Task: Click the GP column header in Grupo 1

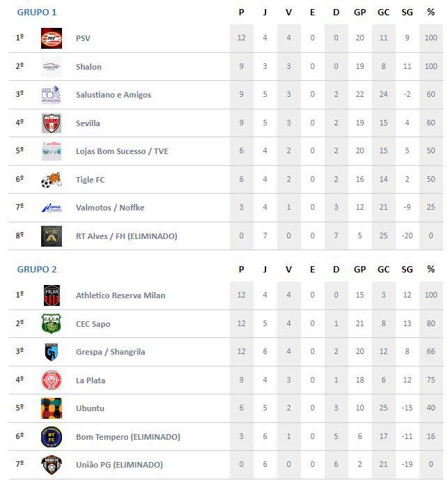Action: tap(360, 13)
